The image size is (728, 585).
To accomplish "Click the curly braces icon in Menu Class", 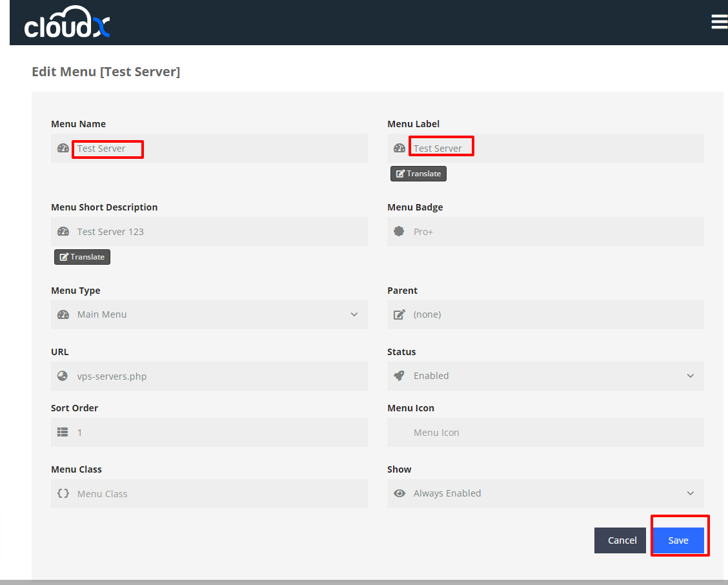I will point(63,493).
